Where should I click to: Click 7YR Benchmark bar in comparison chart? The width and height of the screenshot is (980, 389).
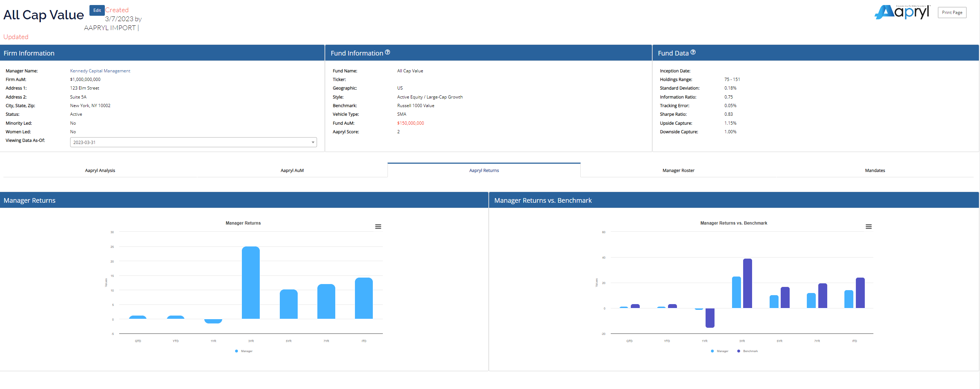click(x=823, y=296)
